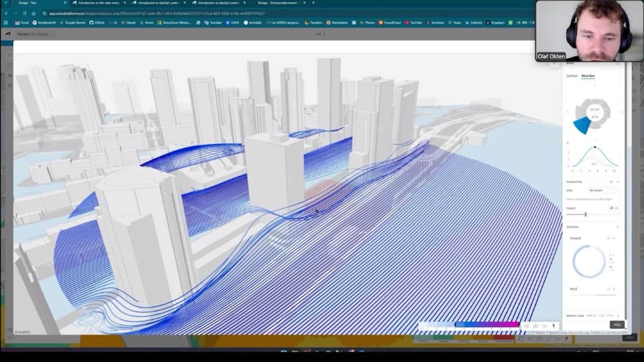Click the red compass north icon
Viewport: 644px width, 362px height.
click(x=553, y=326)
